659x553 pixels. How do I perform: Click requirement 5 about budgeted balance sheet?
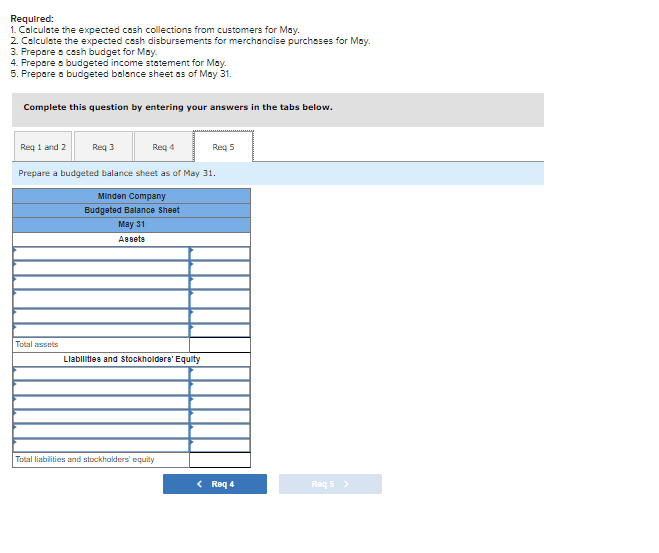pos(121,74)
